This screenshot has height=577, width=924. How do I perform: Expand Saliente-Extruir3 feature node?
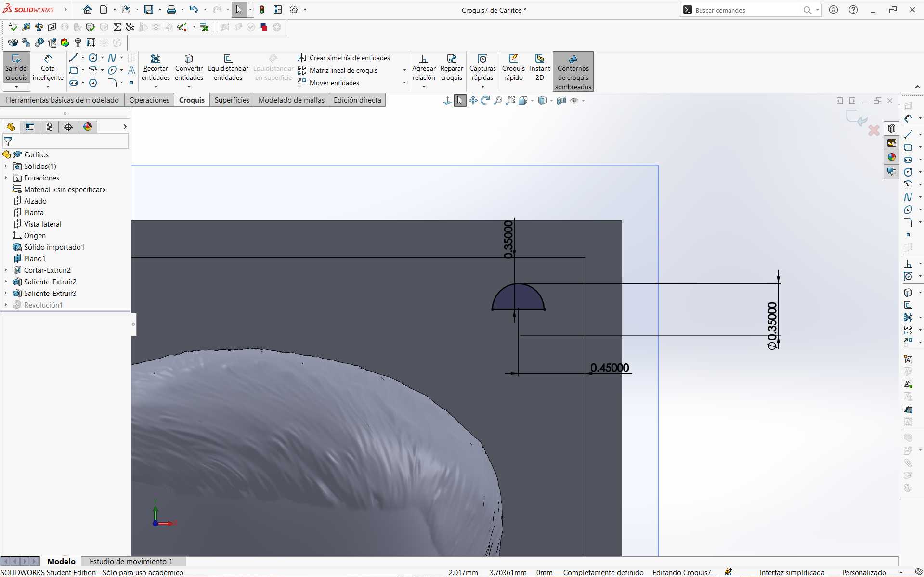tap(6, 293)
